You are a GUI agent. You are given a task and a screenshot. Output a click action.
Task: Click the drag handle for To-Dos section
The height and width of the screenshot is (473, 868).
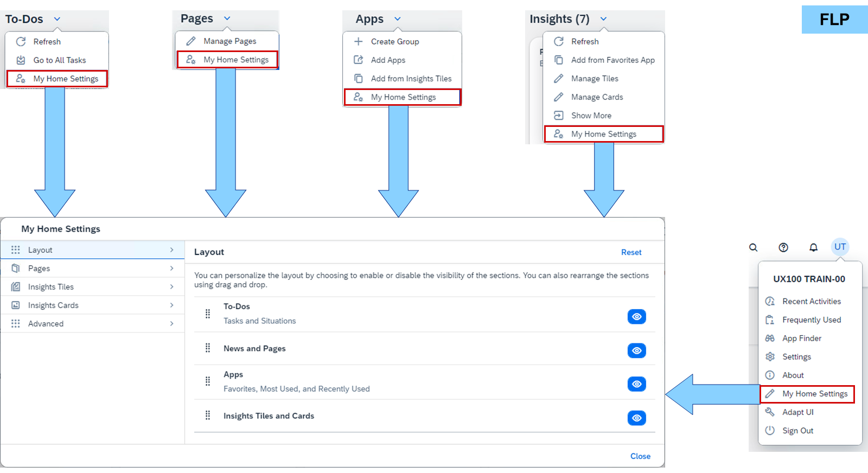click(208, 314)
